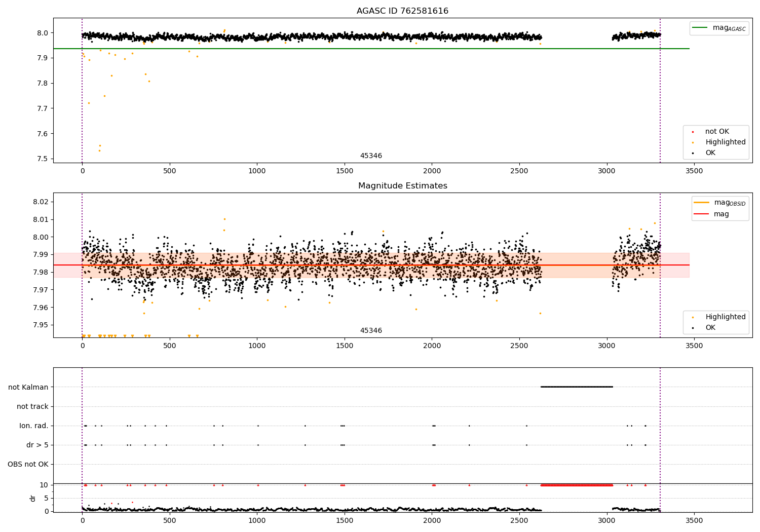Click the 'Magnitude Estimates' plot title

click(x=402, y=186)
